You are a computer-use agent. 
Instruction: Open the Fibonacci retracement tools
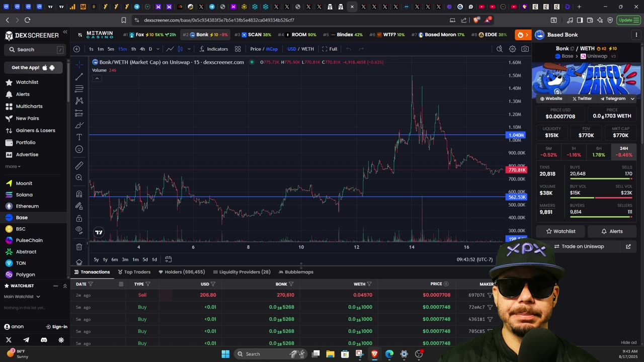(x=79, y=88)
